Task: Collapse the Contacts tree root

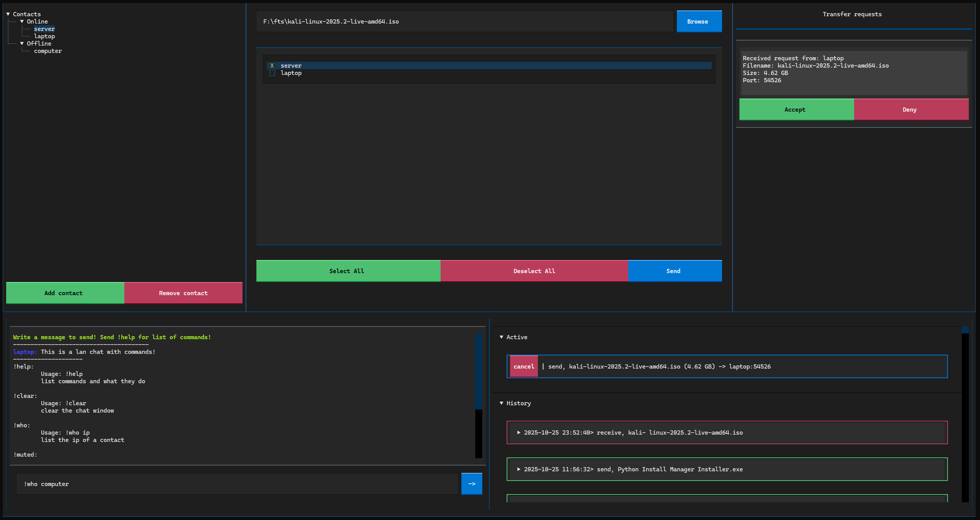Action: click(7, 14)
